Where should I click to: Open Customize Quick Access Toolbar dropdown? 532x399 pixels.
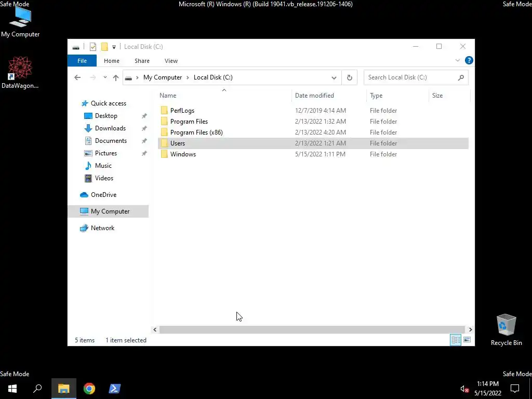pyautogui.click(x=114, y=47)
